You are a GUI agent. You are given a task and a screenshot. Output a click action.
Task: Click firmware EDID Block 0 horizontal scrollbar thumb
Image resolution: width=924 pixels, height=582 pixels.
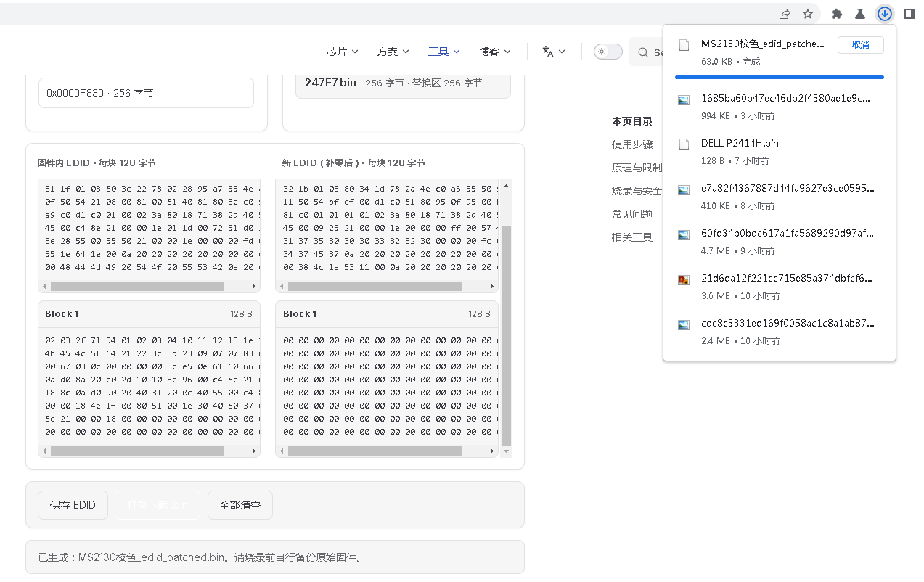pos(137,287)
